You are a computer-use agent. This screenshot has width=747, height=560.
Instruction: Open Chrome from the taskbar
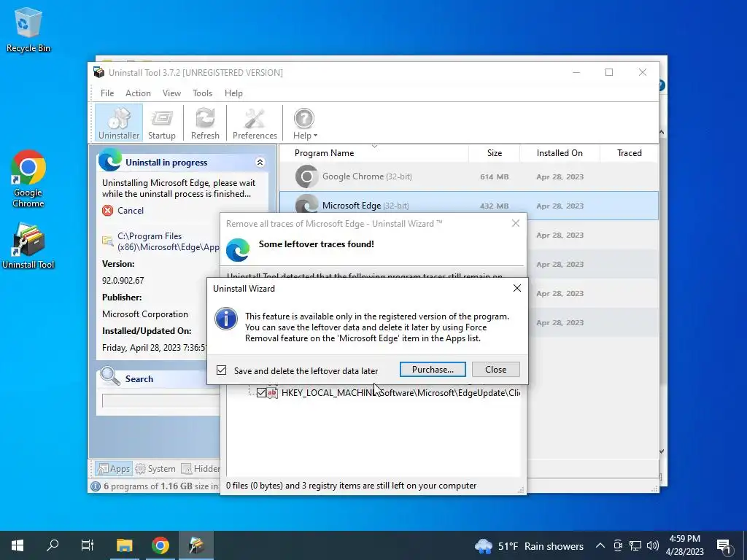point(160,545)
